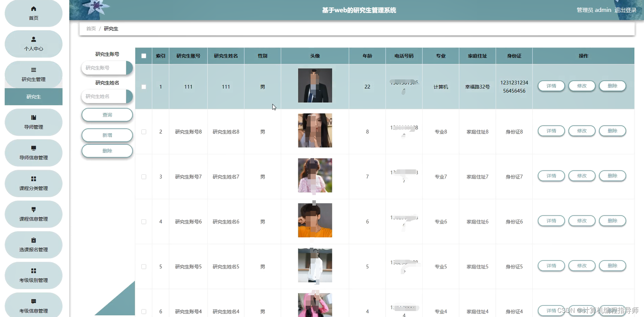Screen dimensions: 644x317
Task: Click 退出登录 to log out
Action: pyautogui.click(x=625, y=10)
